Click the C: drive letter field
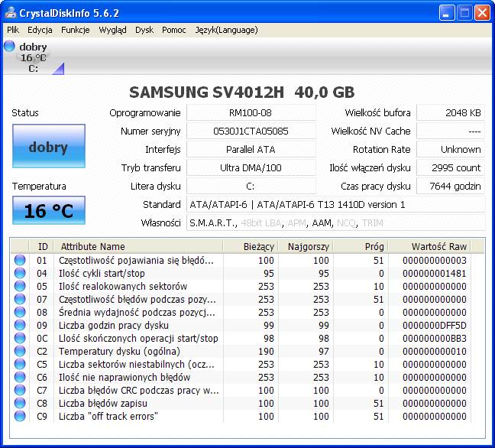This screenshot has width=495, height=448. pyautogui.click(x=251, y=186)
